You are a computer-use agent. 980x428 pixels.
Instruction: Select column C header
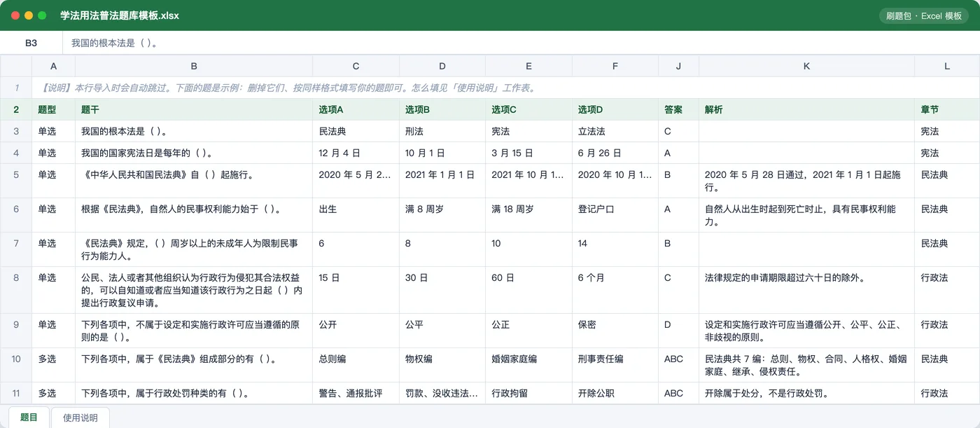[x=356, y=67]
